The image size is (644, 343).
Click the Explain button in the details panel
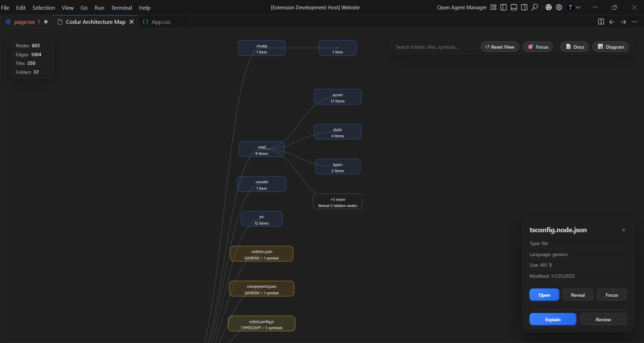553,319
